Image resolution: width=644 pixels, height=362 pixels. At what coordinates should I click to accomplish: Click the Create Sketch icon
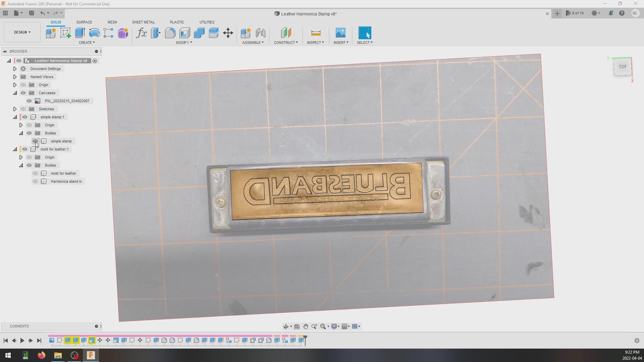coord(65,33)
